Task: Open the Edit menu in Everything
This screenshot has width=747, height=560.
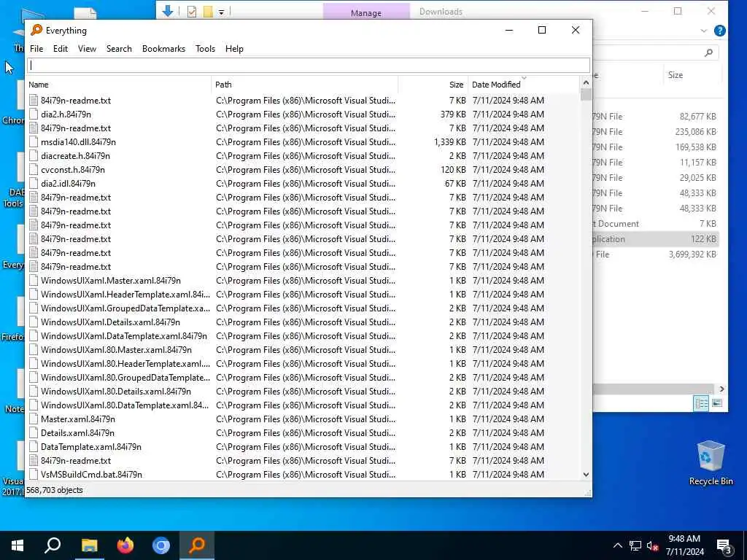Action: coord(60,49)
